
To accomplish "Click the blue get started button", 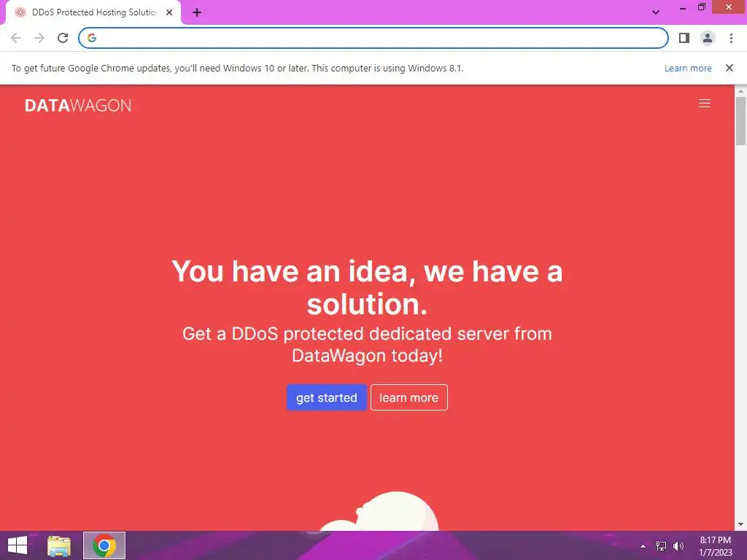I will click(x=326, y=397).
